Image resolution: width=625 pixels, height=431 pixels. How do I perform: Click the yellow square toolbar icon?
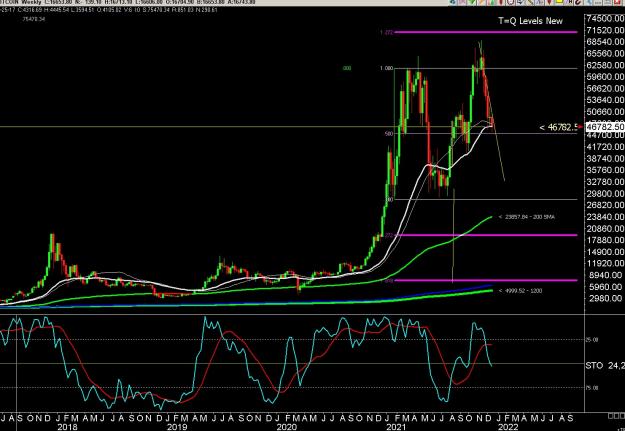[x=559, y=2]
